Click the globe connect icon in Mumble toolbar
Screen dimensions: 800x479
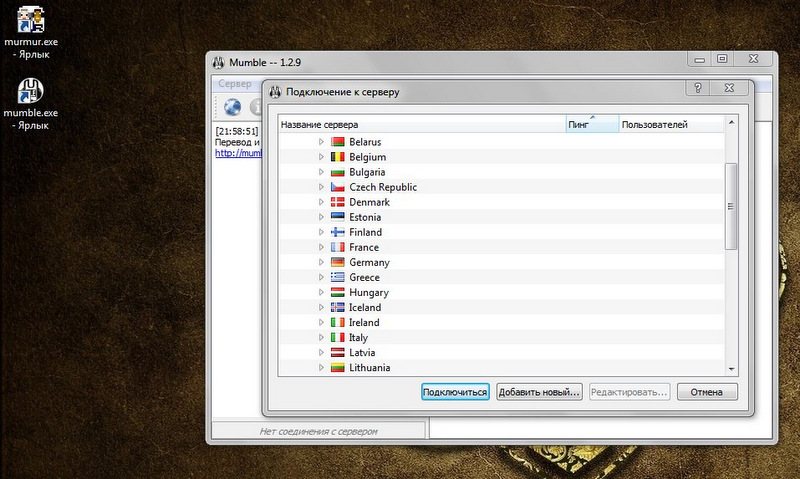(233, 107)
